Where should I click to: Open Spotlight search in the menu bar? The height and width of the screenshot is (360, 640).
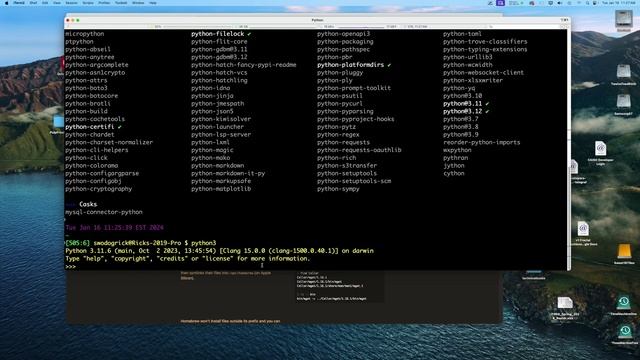pos(587,3)
